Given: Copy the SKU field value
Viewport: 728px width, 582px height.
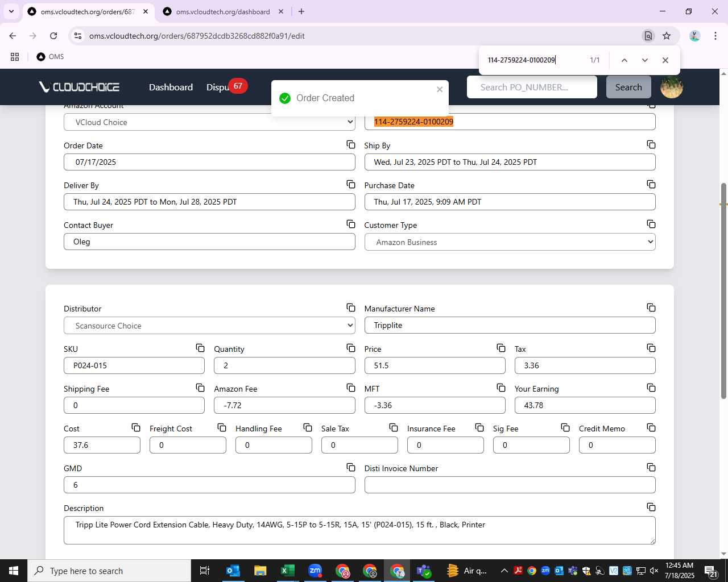Looking at the screenshot, I should [200, 348].
